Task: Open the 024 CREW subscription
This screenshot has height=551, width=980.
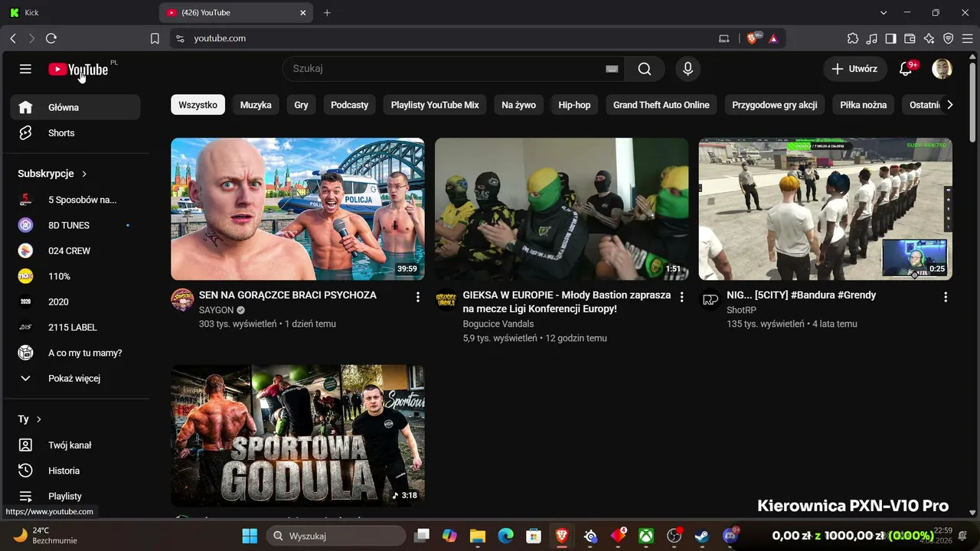Action: click(x=75, y=251)
